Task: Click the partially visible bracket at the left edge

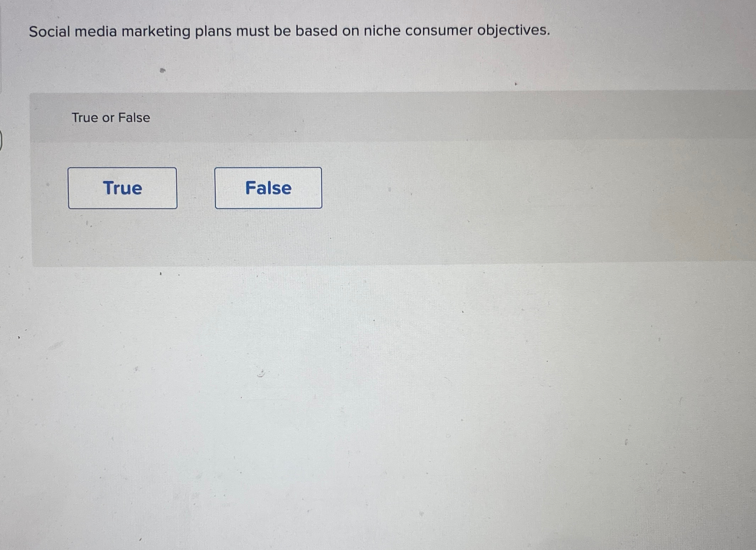Action: pyautogui.click(x=1, y=140)
